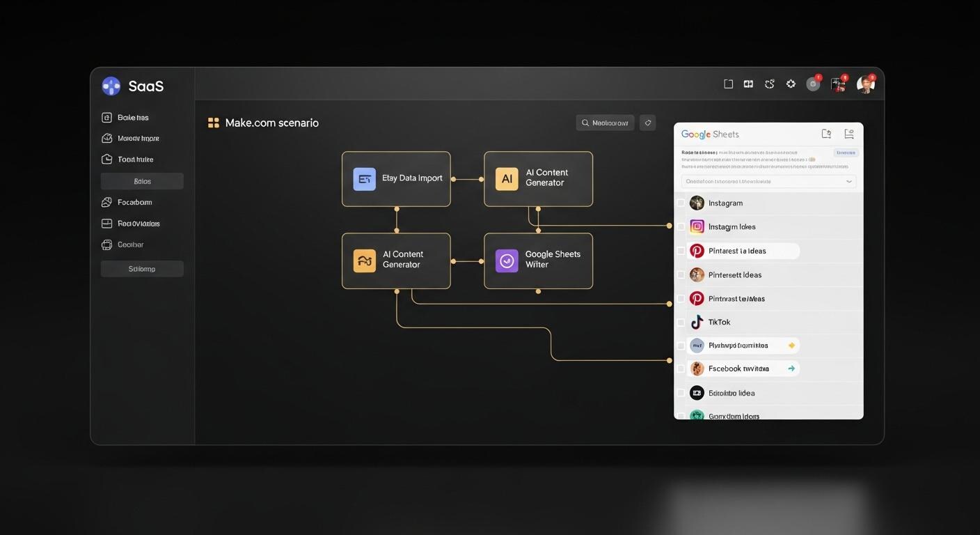Open Maeav Imore in sidebar
Viewport: 980px width, 535px height.
[139, 138]
